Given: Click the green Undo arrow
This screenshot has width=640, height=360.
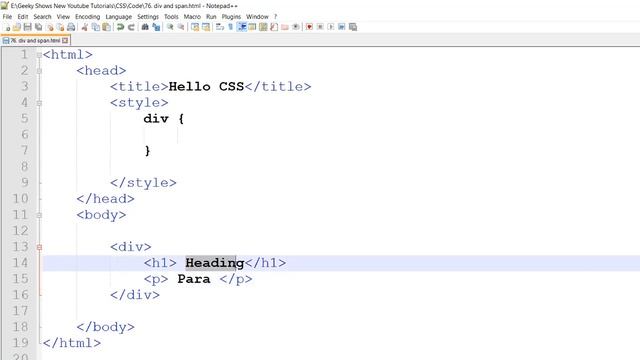Looking at the screenshot, I should tap(120, 27).
